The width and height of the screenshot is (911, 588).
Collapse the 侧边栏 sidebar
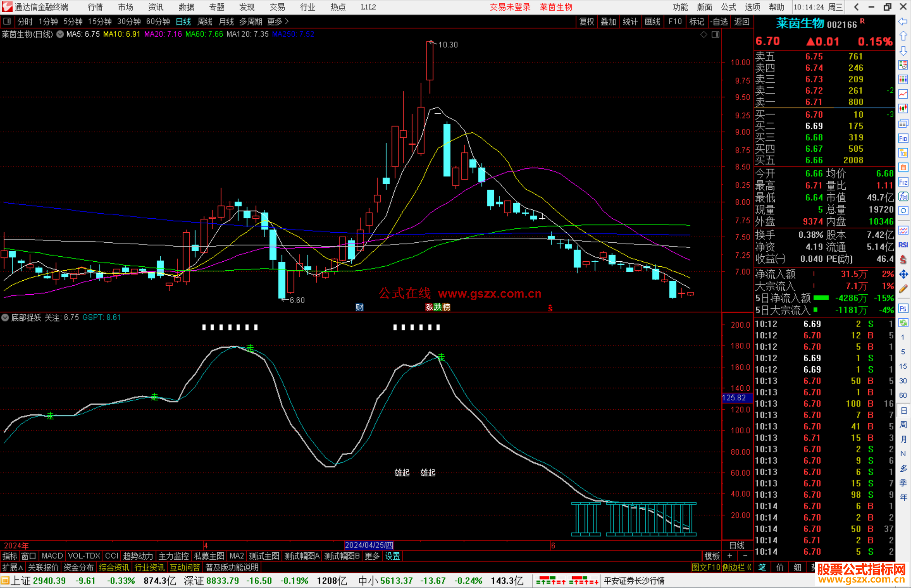pyautogui.click(x=737, y=567)
